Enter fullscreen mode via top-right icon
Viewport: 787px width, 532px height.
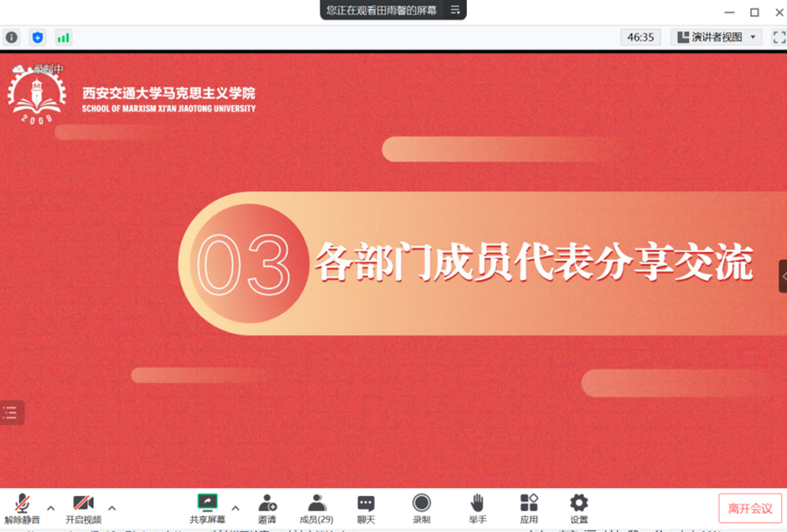779,38
